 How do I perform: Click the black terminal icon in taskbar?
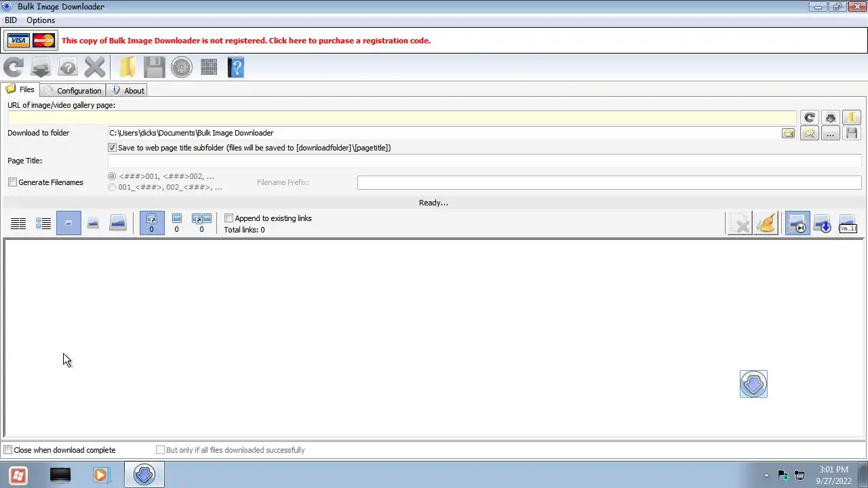[x=60, y=475]
